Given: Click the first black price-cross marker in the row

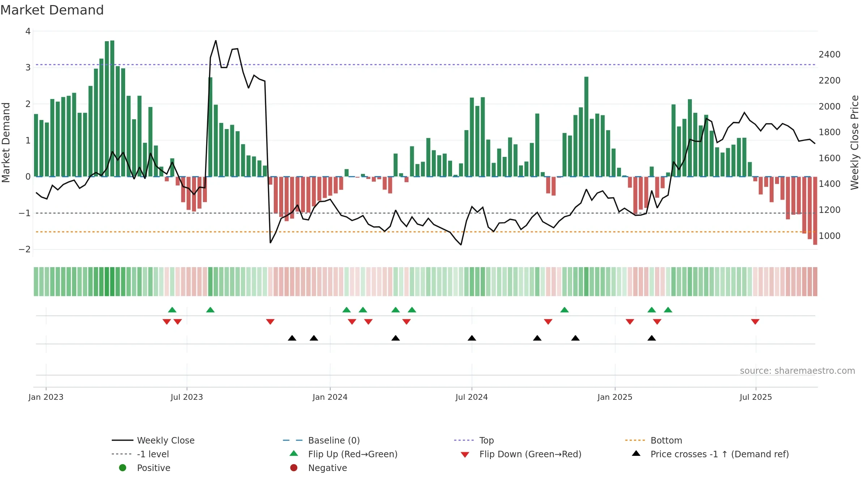Looking at the screenshot, I should 292,338.
